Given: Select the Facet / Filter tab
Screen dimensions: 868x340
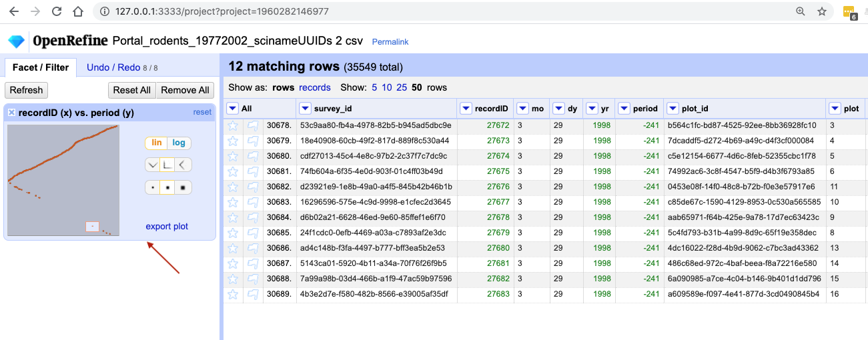Looking at the screenshot, I should (x=41, y=67).
